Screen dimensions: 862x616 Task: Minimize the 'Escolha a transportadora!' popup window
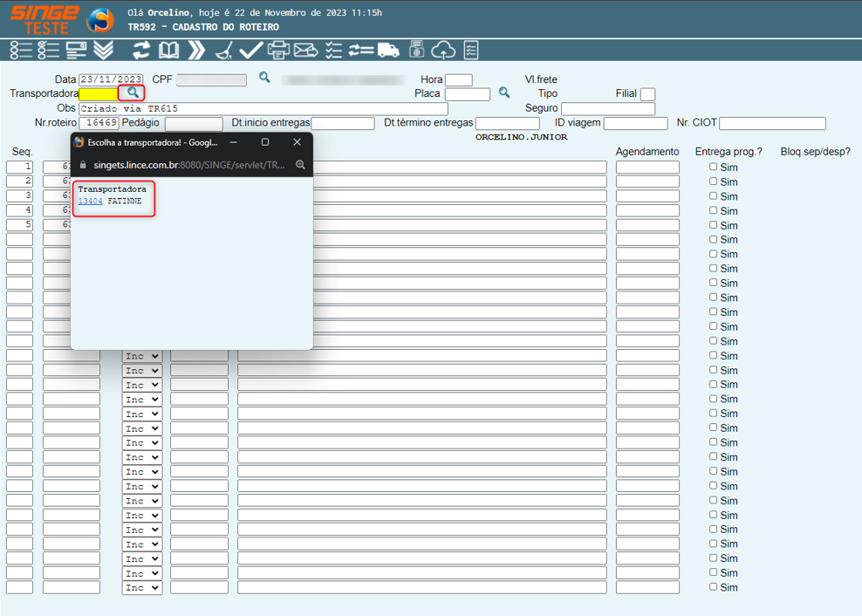tap(233, 142)
